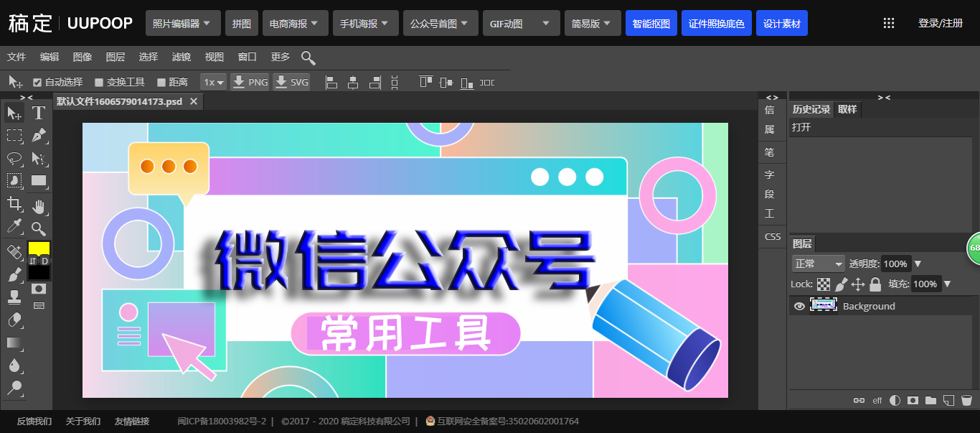The height and width of the screenshot is (433, 980).
Task: Enable 变换工具 checkbox
Action: [x=99, y=82]
